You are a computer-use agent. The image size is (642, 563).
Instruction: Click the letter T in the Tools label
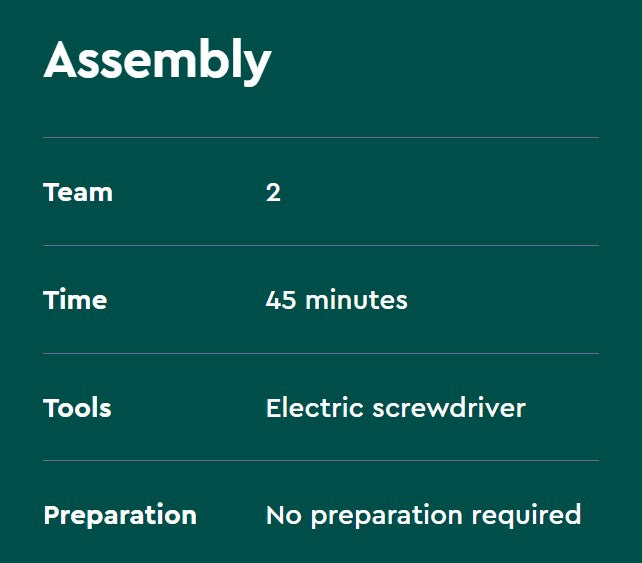click(51, 408)
